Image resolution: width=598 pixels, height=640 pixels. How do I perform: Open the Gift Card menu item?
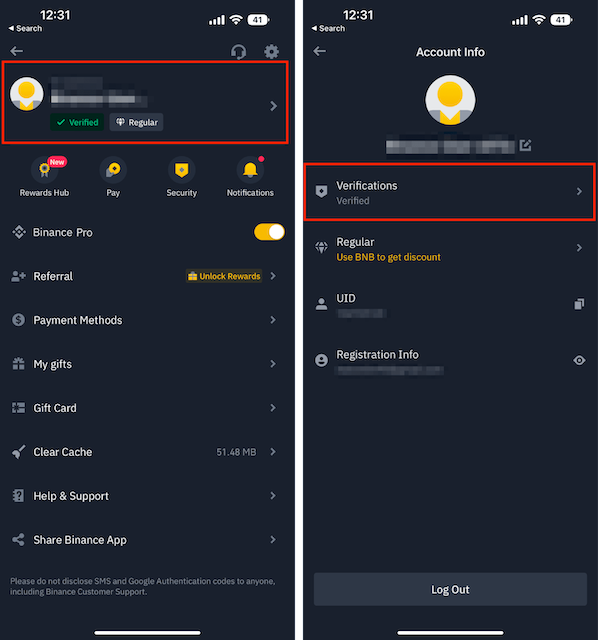147,408
